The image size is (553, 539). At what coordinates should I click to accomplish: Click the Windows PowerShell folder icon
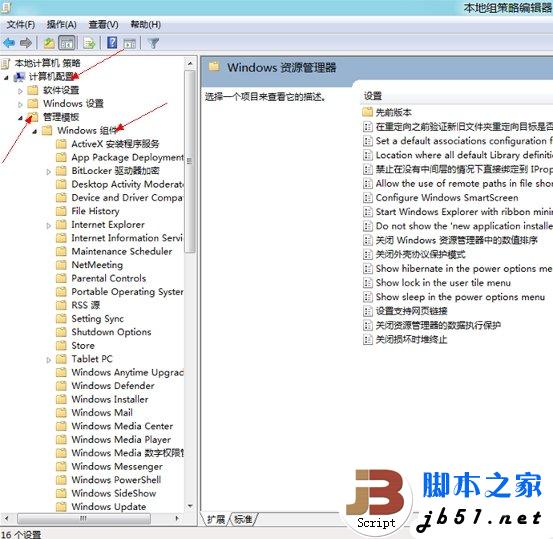tap(61, 480)
